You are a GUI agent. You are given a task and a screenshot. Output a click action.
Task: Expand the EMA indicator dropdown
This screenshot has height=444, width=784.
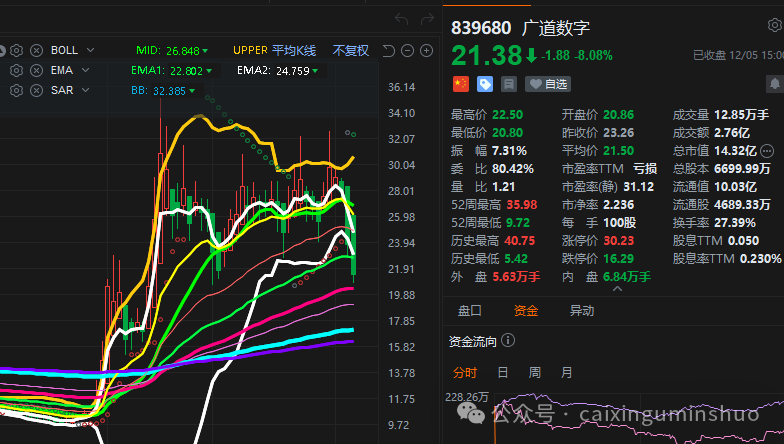point(86,70)
